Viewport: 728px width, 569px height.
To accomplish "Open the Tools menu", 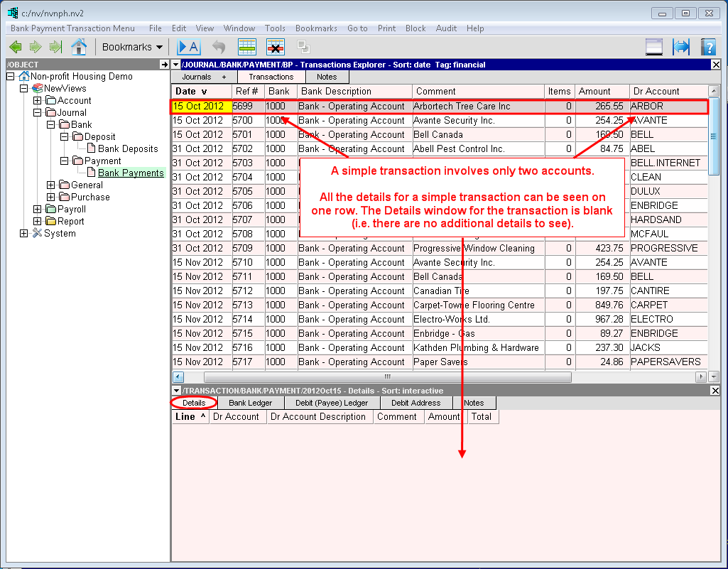I will tap(275, 28).
